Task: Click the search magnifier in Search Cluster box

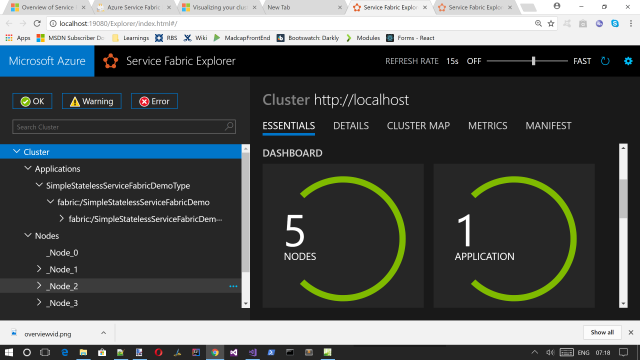Action: click(229, 127)
